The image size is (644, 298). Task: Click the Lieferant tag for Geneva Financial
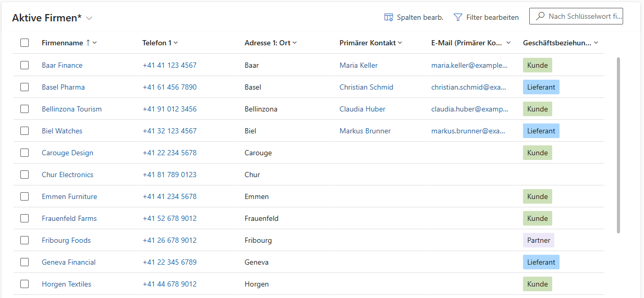(x=541, y=262)
